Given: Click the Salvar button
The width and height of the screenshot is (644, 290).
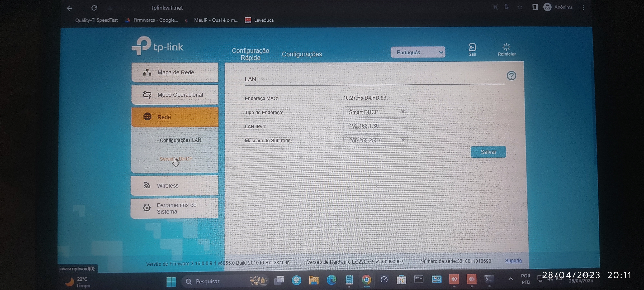Looking at the screenshot, I should pyautogui.click(x=488, y=152).
